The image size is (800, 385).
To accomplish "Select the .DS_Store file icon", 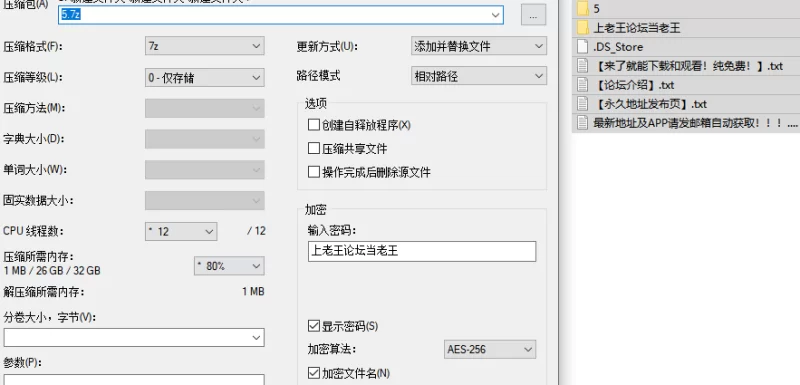I will (583, 46).
